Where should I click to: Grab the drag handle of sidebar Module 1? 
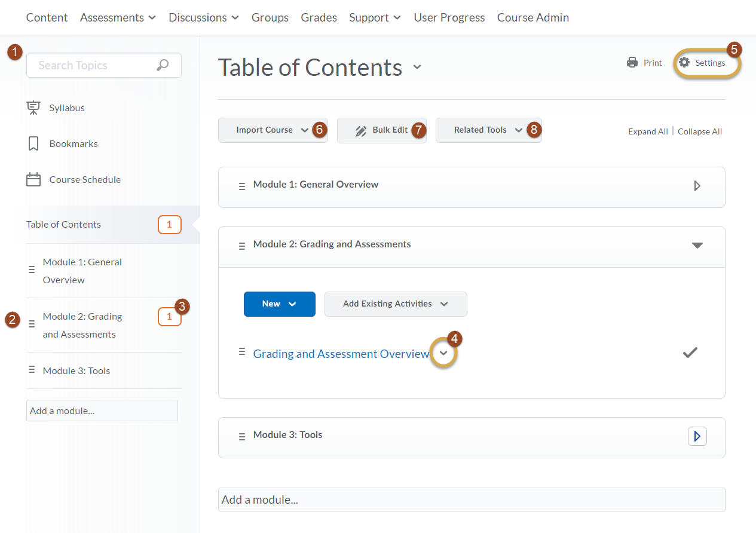click(x=32, y=269)
